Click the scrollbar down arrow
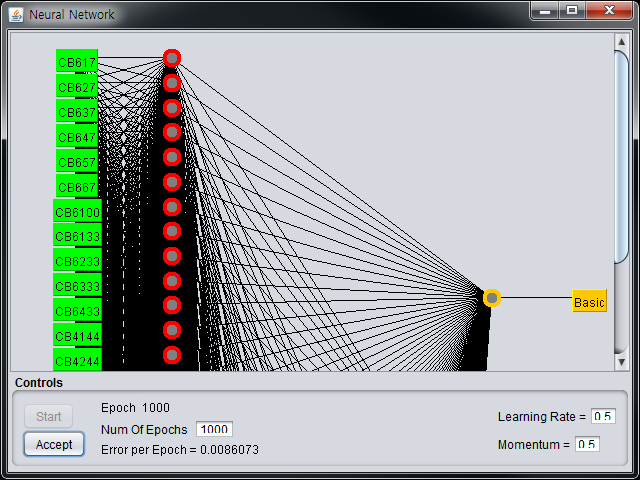Screen dimensions: 640x480 (621, 362)
